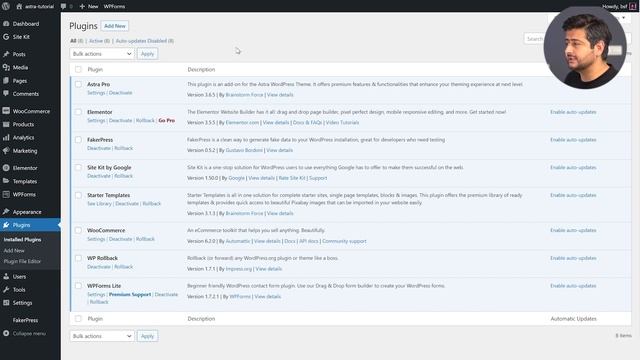Click the WordPress logo in admin bar
This screenshot has height=360, width=640.
[x=6, y=6]
